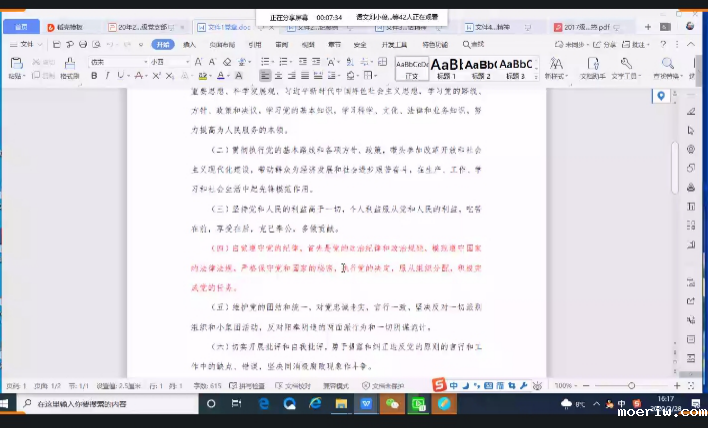Click the zoom out minus button

click(586, 386)
